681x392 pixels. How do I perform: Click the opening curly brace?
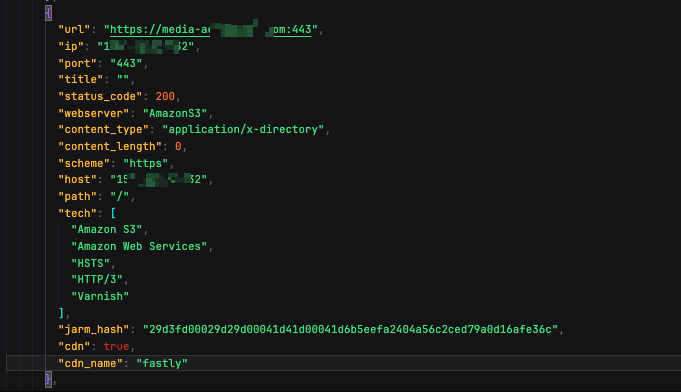(48, 13)
